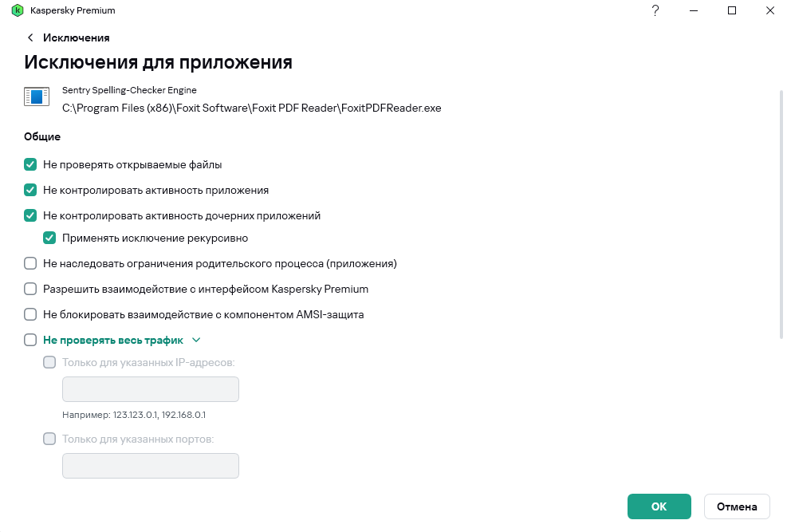
Task: Go back to Исключения page
Action: click(76, 37)
